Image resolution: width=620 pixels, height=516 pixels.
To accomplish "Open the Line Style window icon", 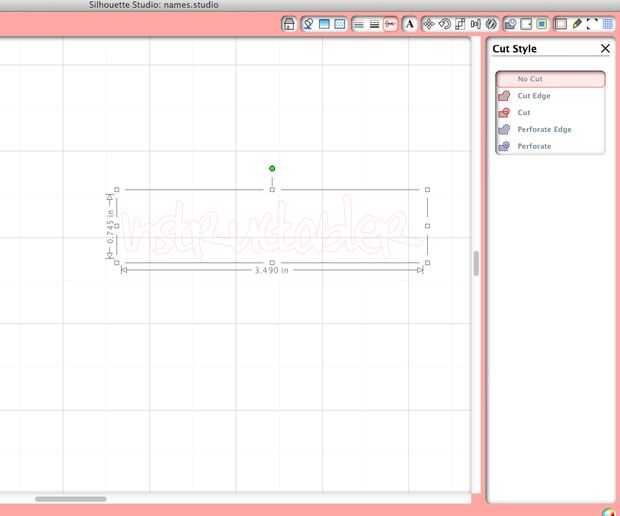I will pyautogui.click(x=374, y=25).
